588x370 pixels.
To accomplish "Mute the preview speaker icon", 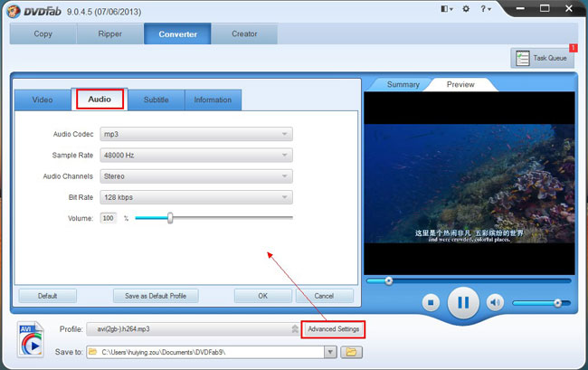I will coord(495,302).
